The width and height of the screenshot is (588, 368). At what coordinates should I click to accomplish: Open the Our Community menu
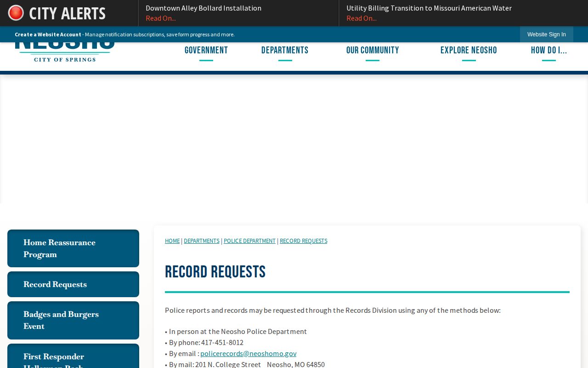point(373,51)
